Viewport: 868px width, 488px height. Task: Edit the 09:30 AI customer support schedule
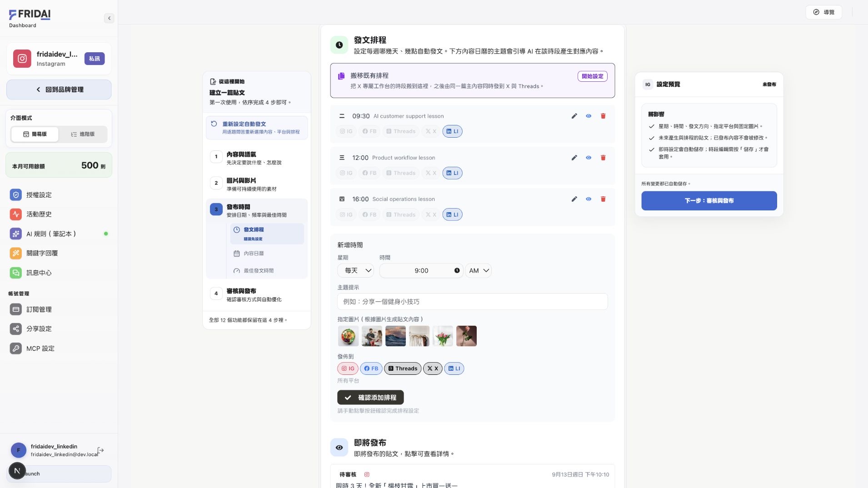(x=574, y=116)
